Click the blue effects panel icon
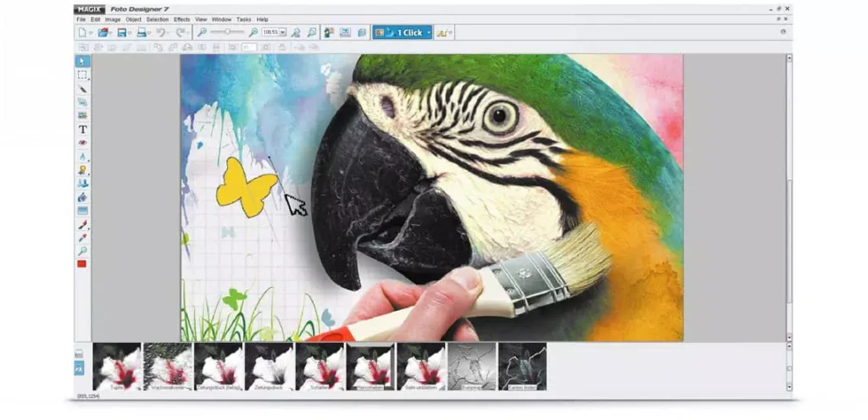The image size is (868, 420). pyautogui.click(x=79, y=368)
